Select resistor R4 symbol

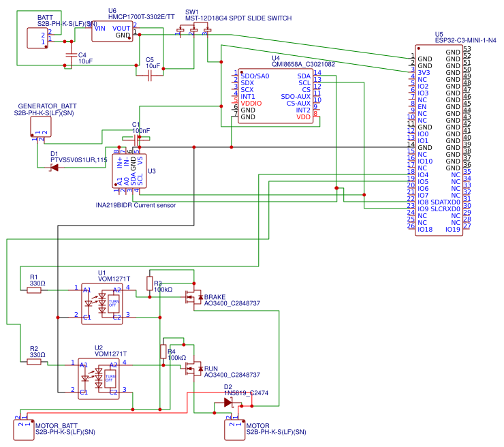pos(163,352)
